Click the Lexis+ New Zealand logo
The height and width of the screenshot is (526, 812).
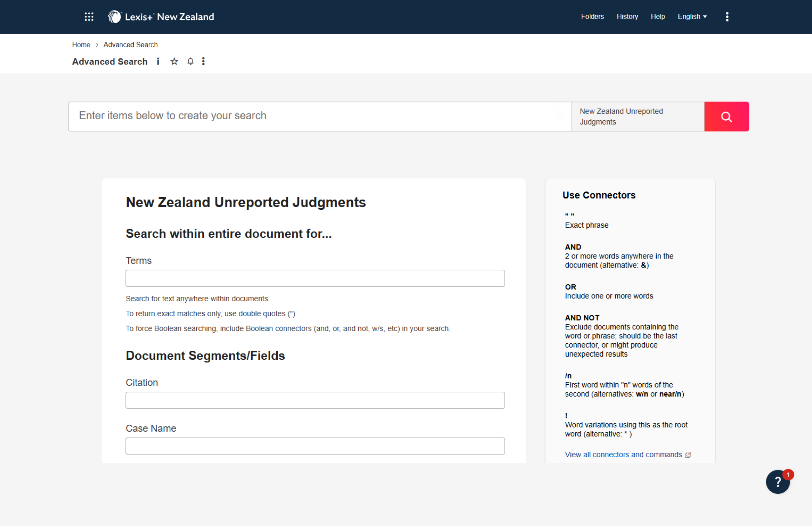(161, 16)
